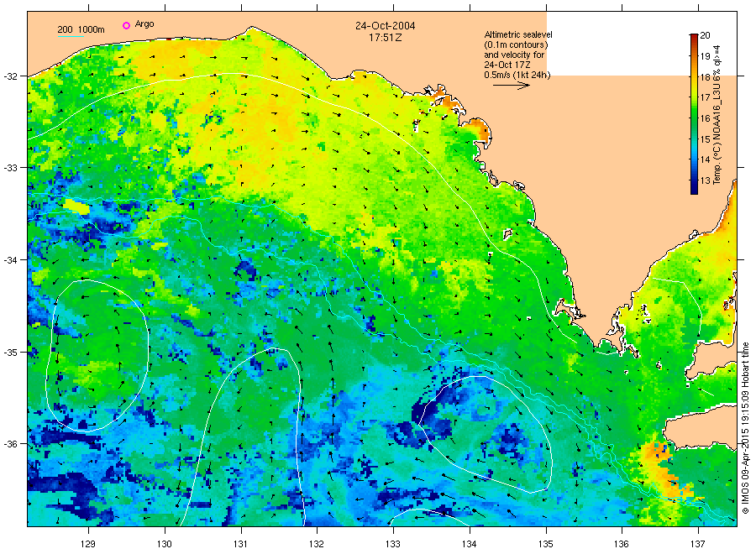756x554 pixels.
Task: Click the 131 longitude axis label
Action: tap(240, 544)
